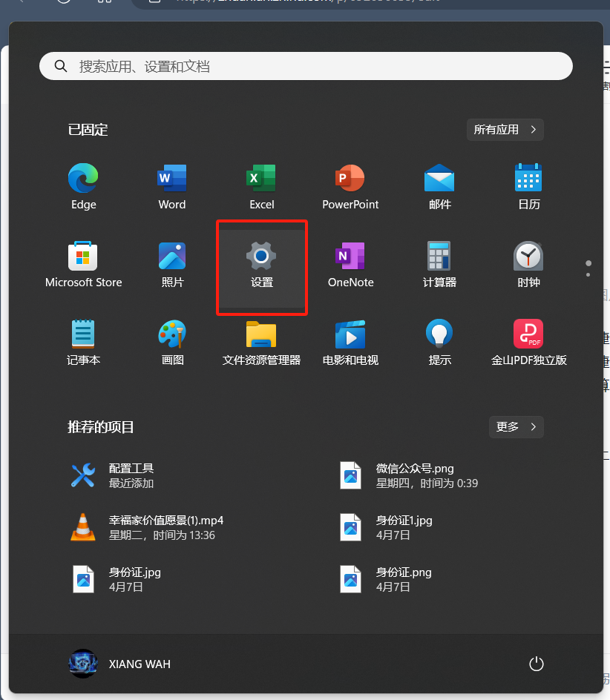Show 更多 recommended items
This screenshot has width=610, height=700.
point(516,427)
